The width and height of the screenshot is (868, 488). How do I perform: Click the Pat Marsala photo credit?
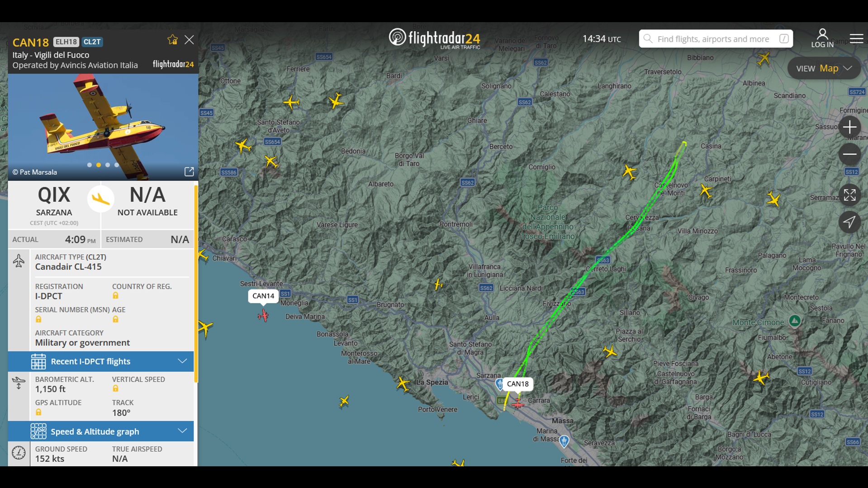tap(35, 172)
